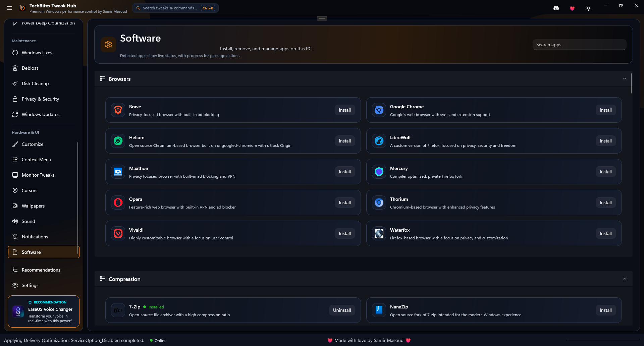Open Settings in sidebar
This screenshot has height=346, width=644.
[43, 285]
